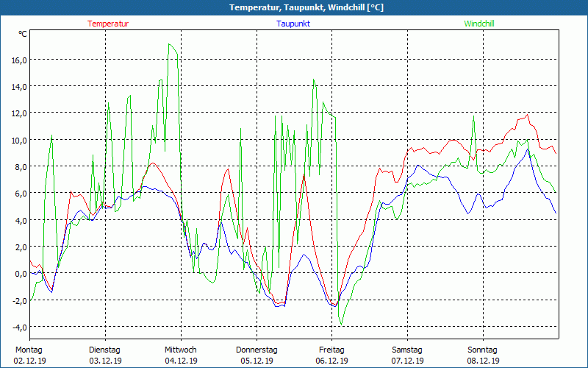Click the 14,0 y-axis value
This screenshot has width=588, height=368.
[x=19, y=87]
